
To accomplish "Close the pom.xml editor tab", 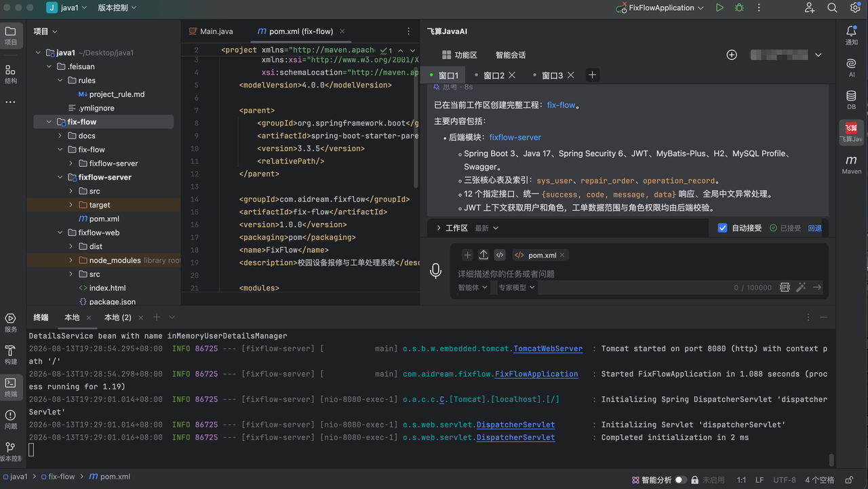I will pyautogui.click(x=342, y=31).
